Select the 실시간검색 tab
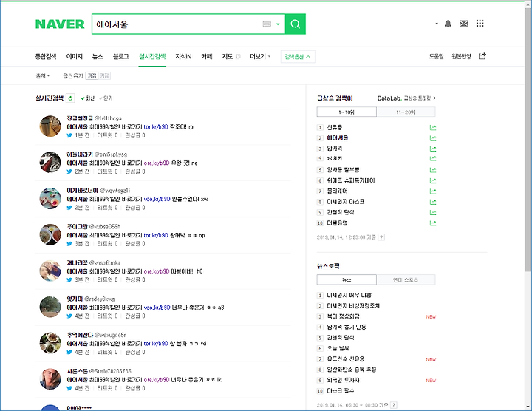The height and width of the screenshot is (411, 532). click(152, 56)
